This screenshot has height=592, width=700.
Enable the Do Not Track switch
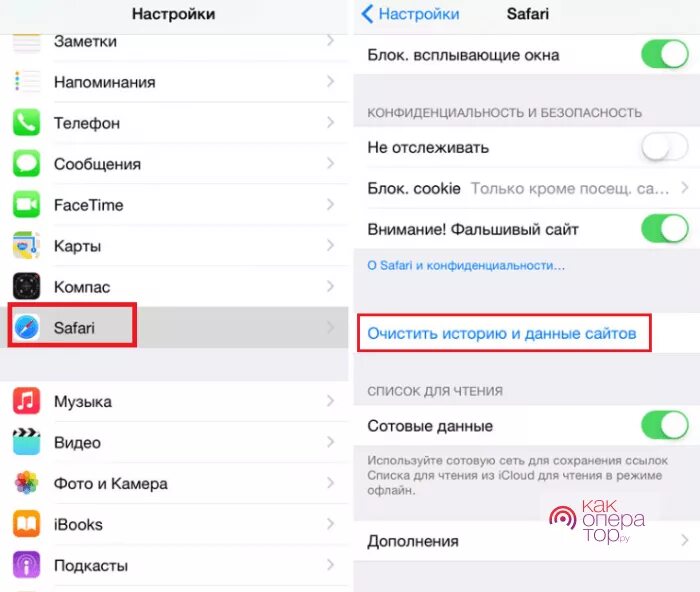(665, 147)
